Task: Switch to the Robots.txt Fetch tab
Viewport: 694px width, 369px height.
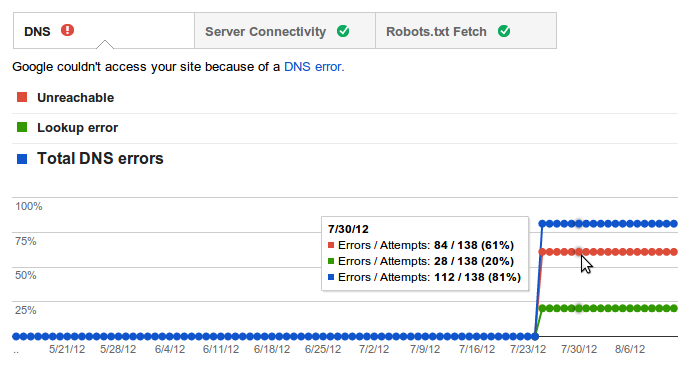Action: (x=466, y=31)
